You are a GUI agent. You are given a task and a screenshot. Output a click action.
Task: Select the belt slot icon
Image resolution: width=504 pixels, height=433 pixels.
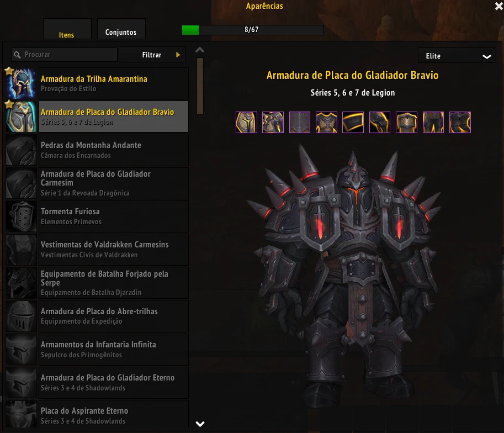pos(406,122)
